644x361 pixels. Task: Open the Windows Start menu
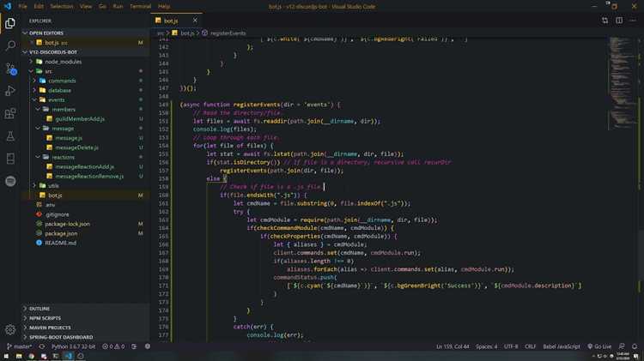point(6,356)
